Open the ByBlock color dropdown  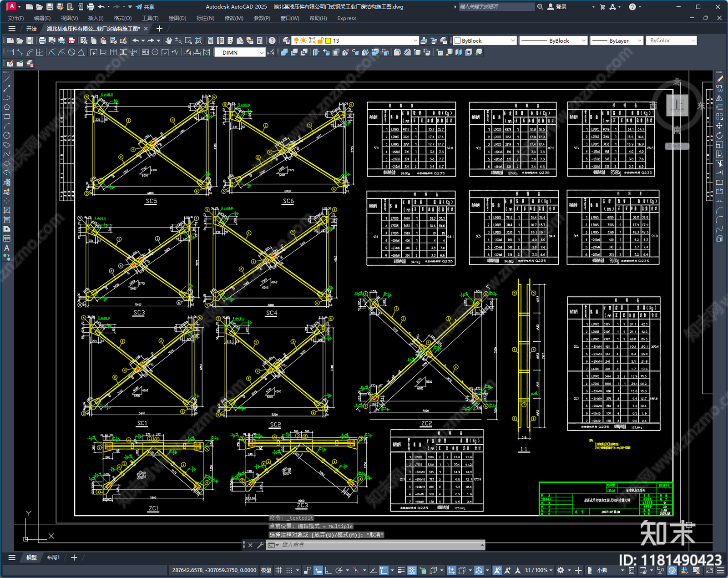[485, 41]
